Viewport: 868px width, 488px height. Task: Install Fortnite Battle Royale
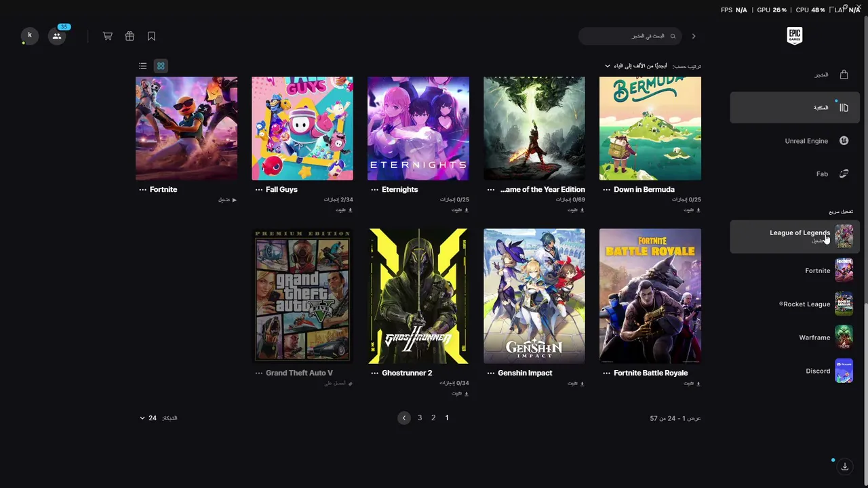pos(692,384)
